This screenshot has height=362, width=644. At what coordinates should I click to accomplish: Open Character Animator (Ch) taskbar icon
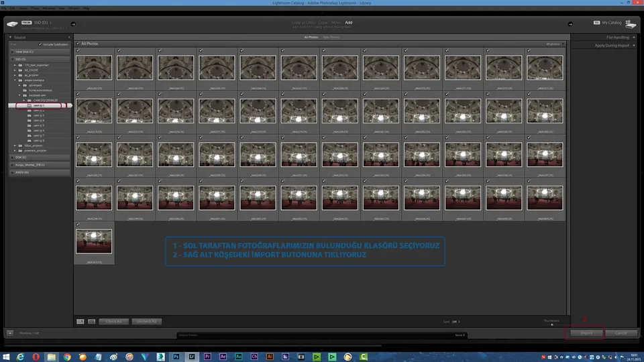tap(254, 357)
